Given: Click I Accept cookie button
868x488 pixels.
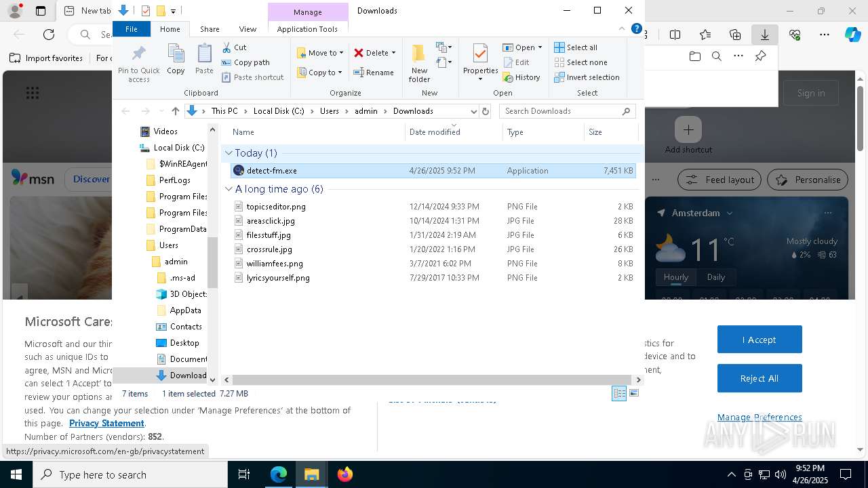Looking at the screenshot, I should [759, 340].
